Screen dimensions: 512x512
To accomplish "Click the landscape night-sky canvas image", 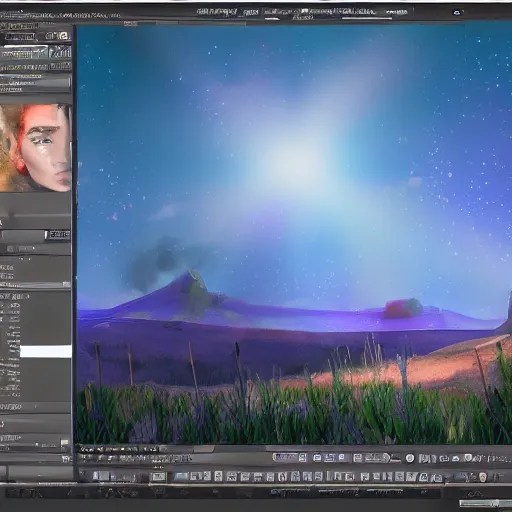I will [294, 234].
